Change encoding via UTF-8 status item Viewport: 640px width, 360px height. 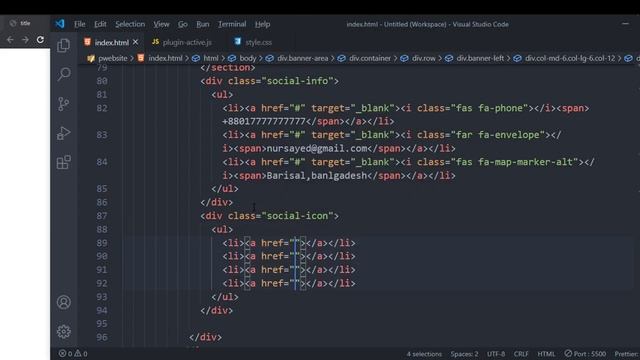(496, 354)
